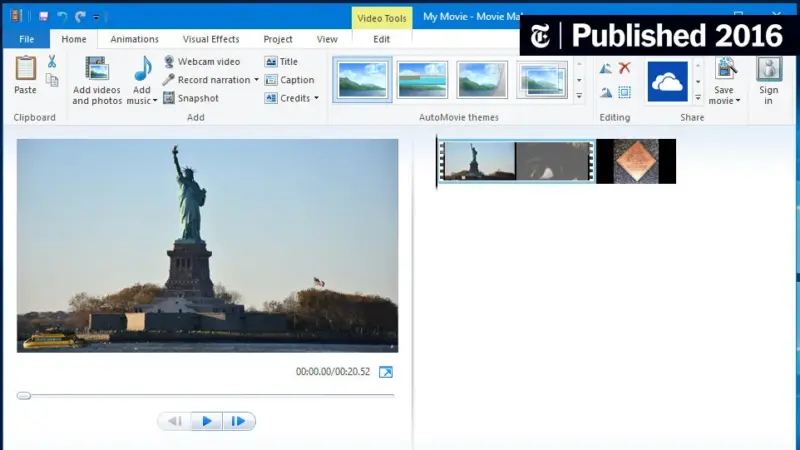This screenshot has height=450, width=800.
Task: Click the Sign in icon
Action: pos(768,69)
